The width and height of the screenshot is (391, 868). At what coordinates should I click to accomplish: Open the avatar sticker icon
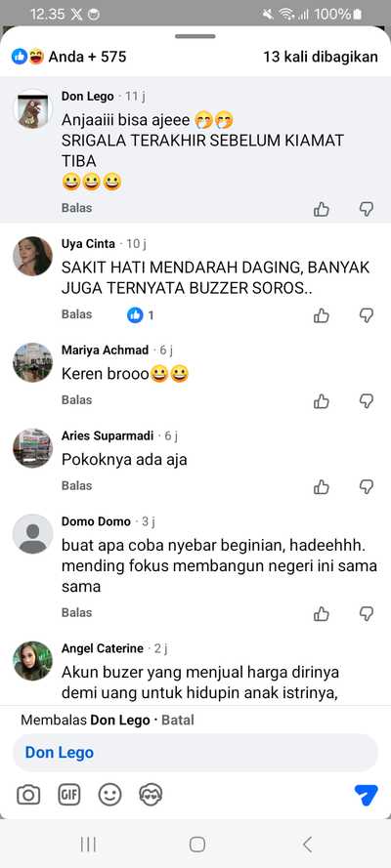pyautogui.click(x=151, y=796)
